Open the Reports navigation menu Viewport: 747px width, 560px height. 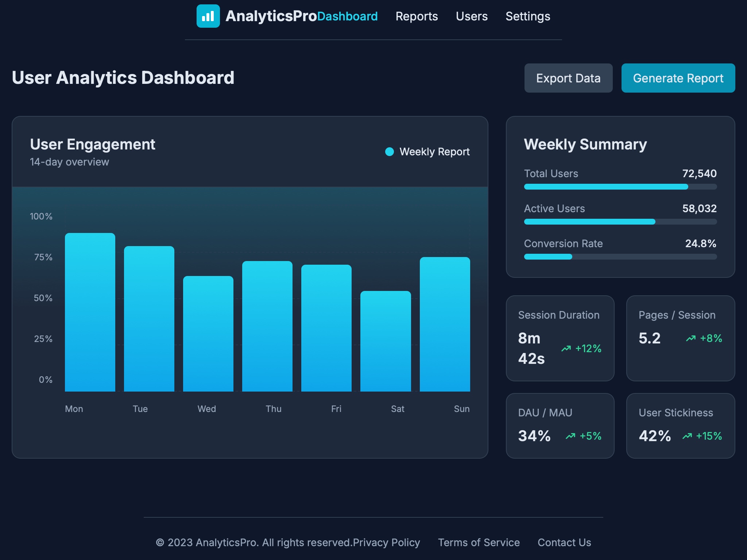tap(417, 16)
